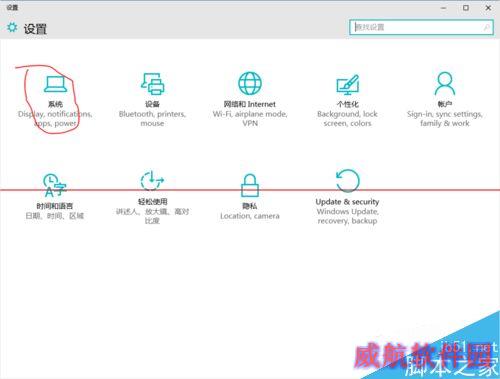Screen dimensions: 500x379
Task: Open the System (系统) laptop icon
Action: click(x=55, y=84)
